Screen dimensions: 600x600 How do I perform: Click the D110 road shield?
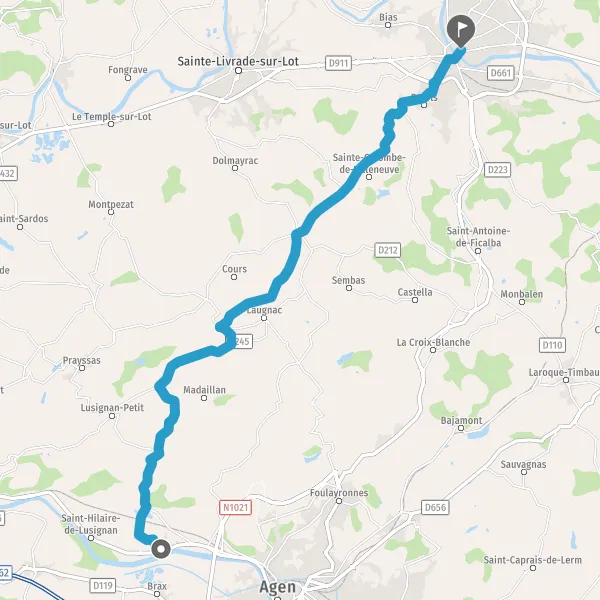[x=552, y=345]
